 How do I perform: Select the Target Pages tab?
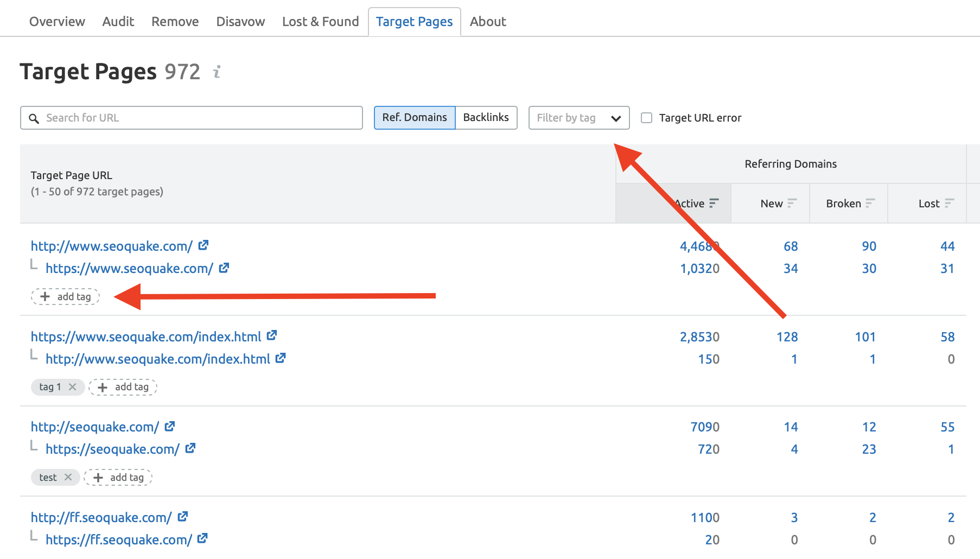415,22
